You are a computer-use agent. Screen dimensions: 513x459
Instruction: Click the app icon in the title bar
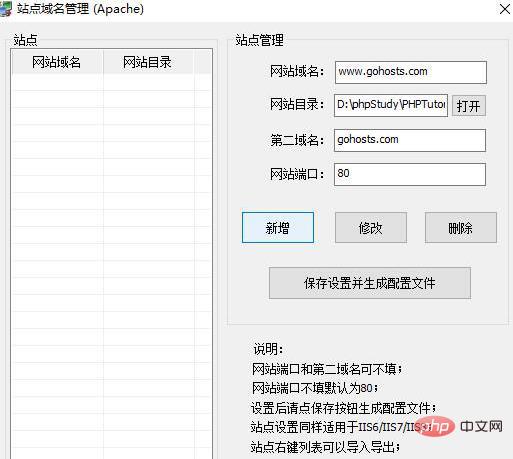click(x=6, y=9)
